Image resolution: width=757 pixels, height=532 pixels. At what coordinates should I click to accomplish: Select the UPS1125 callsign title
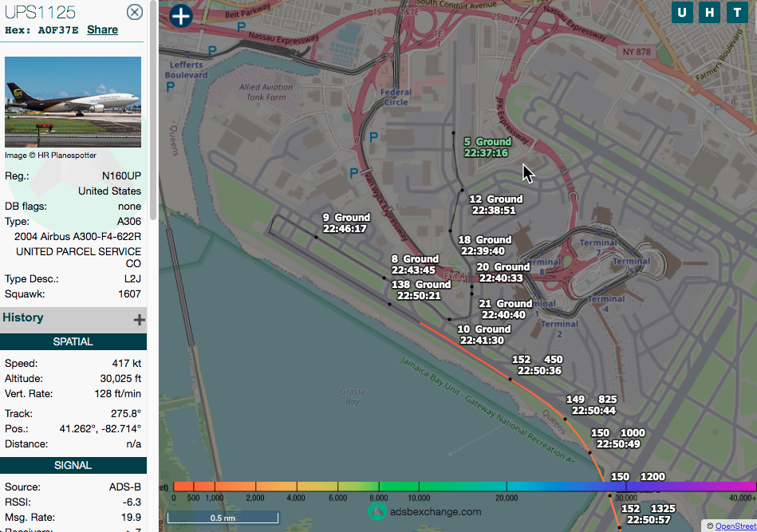click(x=40, y=12)
